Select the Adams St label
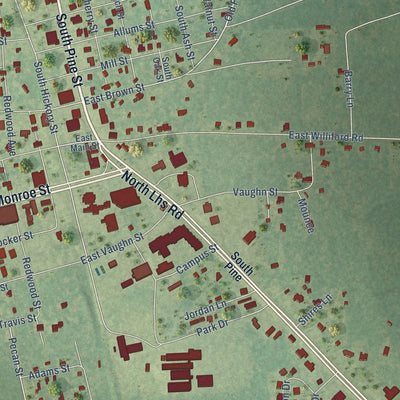Screen dimensions: 400x400 (x=49, y=372)
